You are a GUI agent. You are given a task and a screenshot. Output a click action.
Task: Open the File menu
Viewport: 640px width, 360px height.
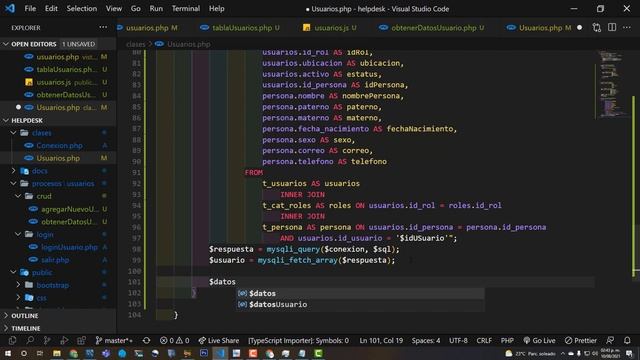pyautogui.click(x=30, y=9)
